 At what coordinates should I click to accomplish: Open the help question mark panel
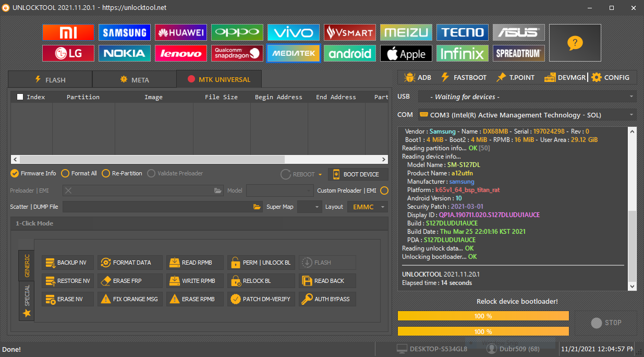575,43
